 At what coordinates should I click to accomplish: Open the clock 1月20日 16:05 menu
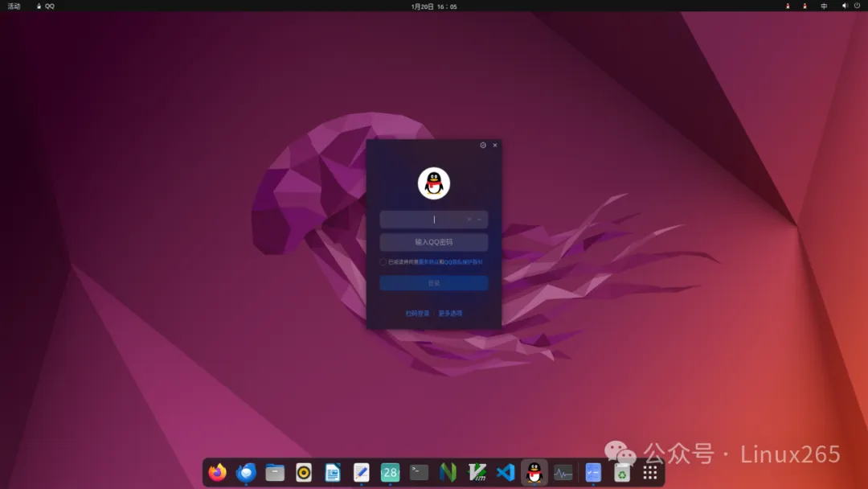434,6
